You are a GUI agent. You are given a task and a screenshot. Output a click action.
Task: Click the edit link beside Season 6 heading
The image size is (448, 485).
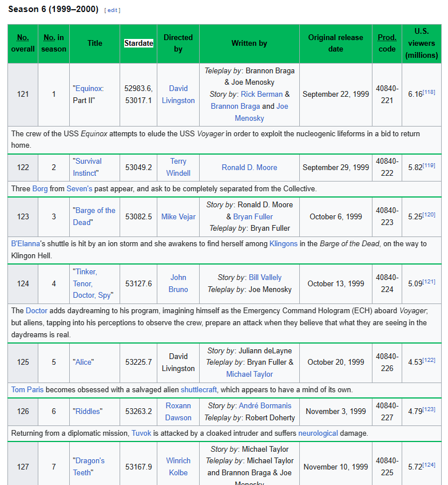tap(112, 10)
